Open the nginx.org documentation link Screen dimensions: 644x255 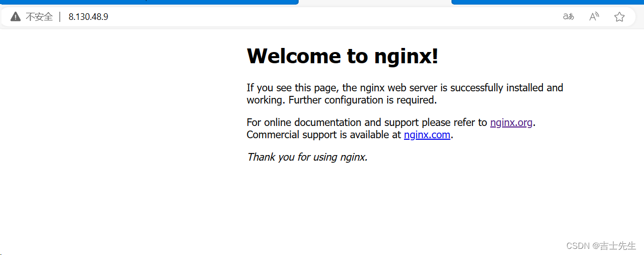click(x=511, y=122)
